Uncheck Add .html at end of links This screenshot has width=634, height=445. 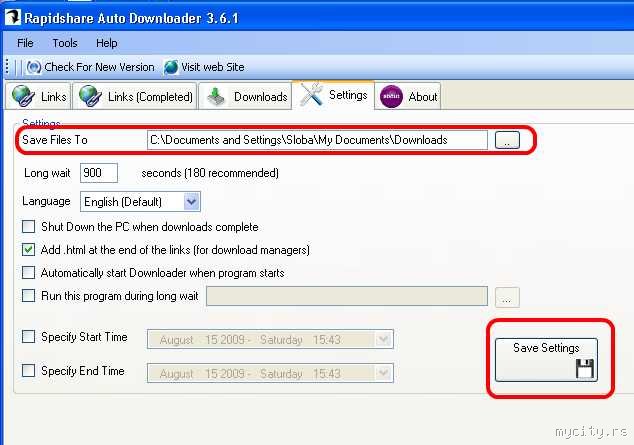pyautogui.click(x=28, y=249)
